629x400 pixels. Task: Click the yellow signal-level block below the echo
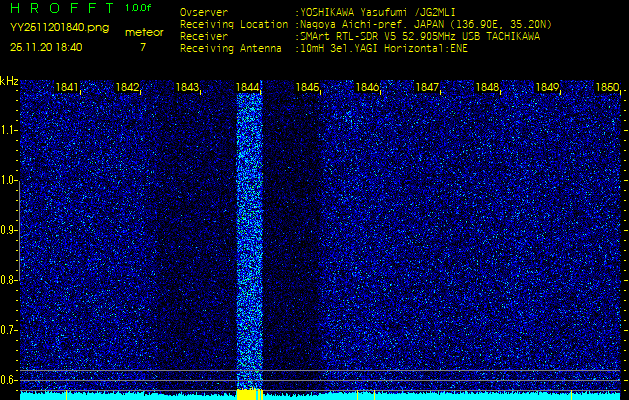[x=247, y=395]
